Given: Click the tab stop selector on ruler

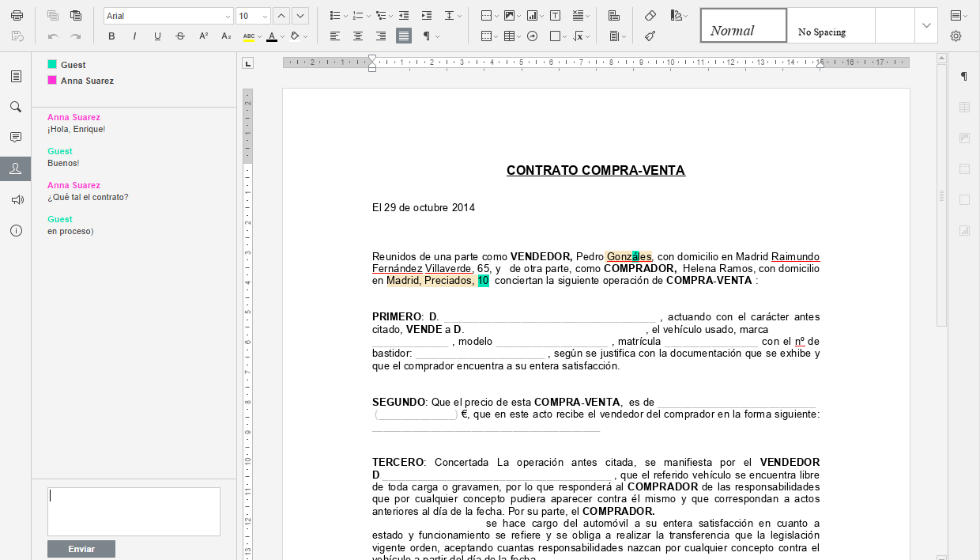Looking at the screenshot, I should click(x=248, y=63).
